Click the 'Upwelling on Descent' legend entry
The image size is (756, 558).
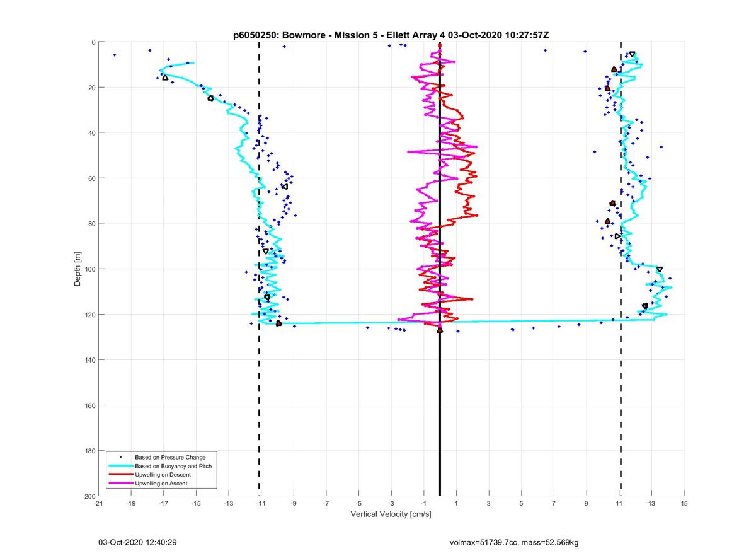[x=163, y=474]
